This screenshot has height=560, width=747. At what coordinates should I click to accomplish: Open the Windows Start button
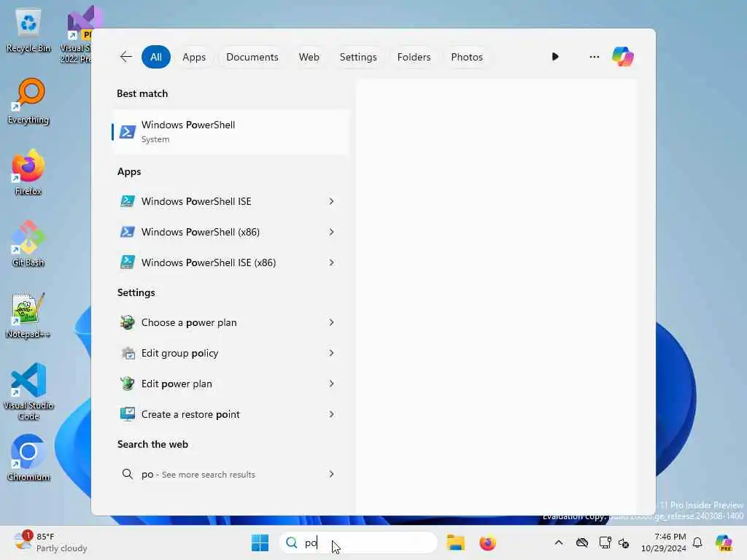(x=260, y=542)
